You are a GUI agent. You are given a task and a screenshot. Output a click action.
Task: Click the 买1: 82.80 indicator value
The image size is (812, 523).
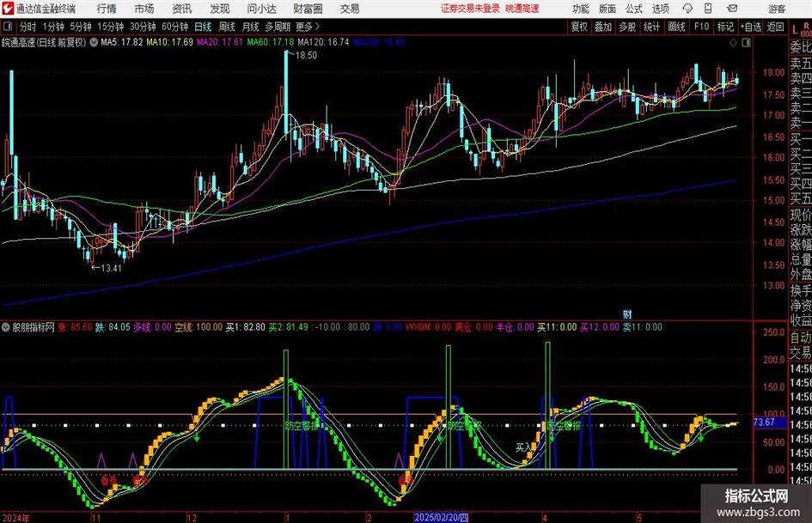pyautogui.click(x=246, y=327)
